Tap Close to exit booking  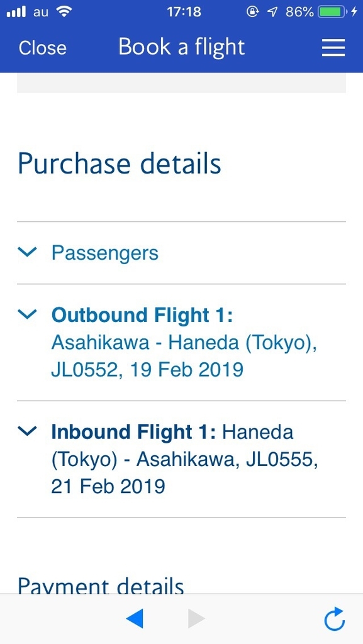click(x=42, y=48)
